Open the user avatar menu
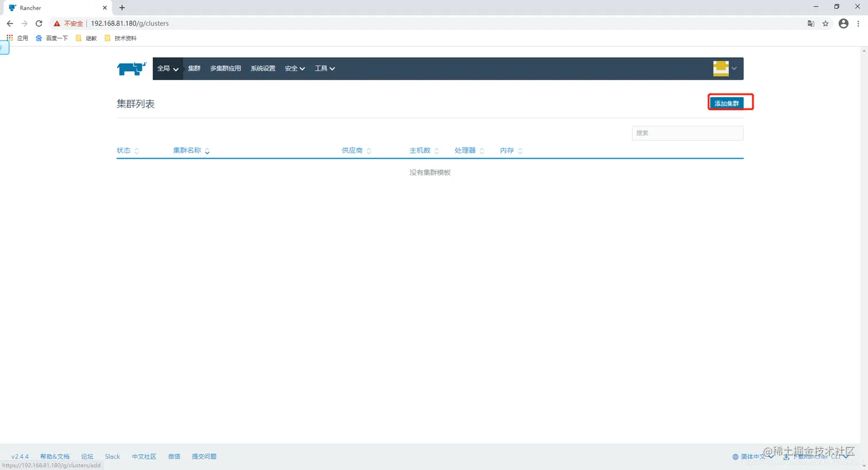This screenshot has height=470, width=868. pos(725,68)
